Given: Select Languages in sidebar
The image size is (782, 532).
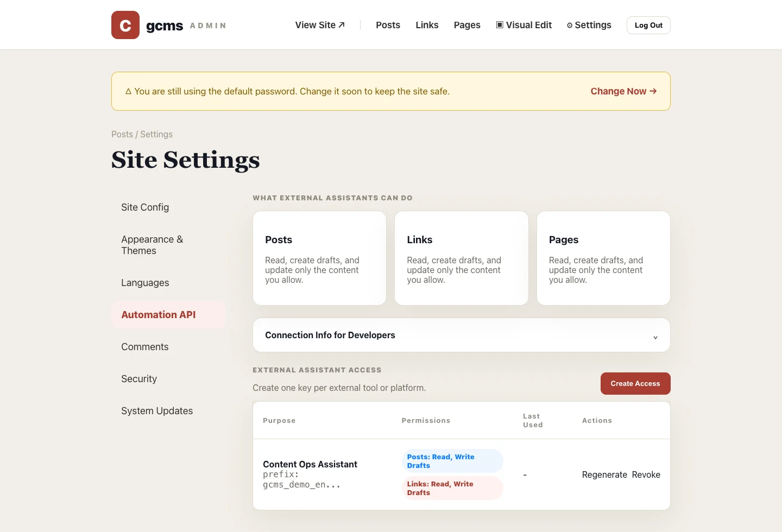Looking at the screenshot, I should (x=168, y=283).
